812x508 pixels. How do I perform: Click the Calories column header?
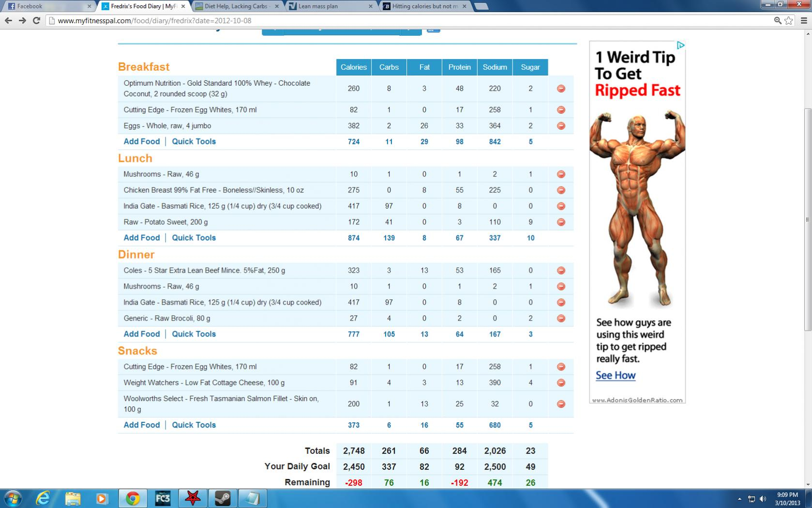(x=354, y=67)
